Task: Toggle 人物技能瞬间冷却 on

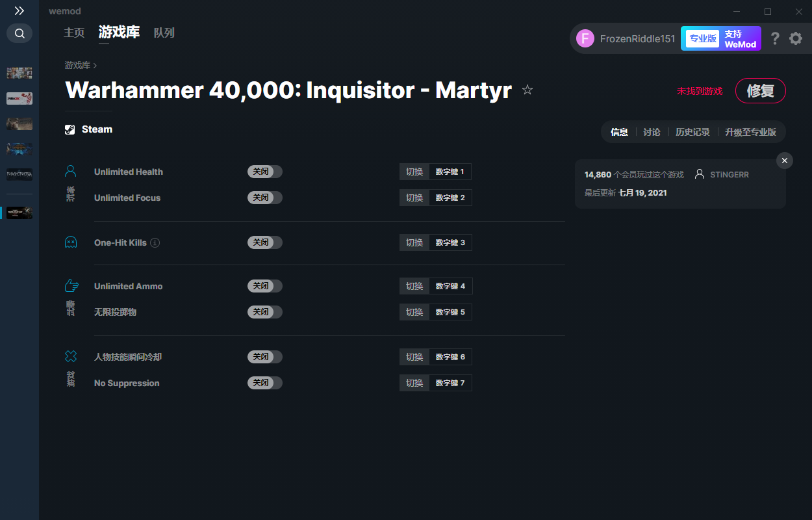Action: pos(265,357)
